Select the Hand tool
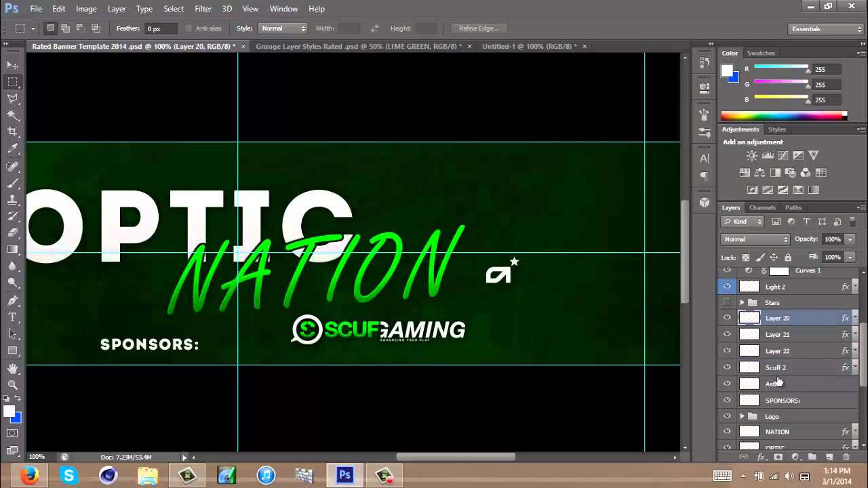This screenshot has width=868, height=488. click(13, 368)
